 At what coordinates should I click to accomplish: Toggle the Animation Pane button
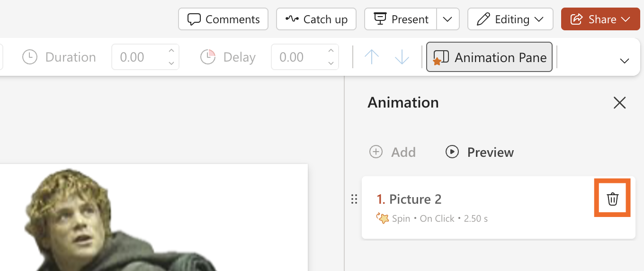(489, 57)
